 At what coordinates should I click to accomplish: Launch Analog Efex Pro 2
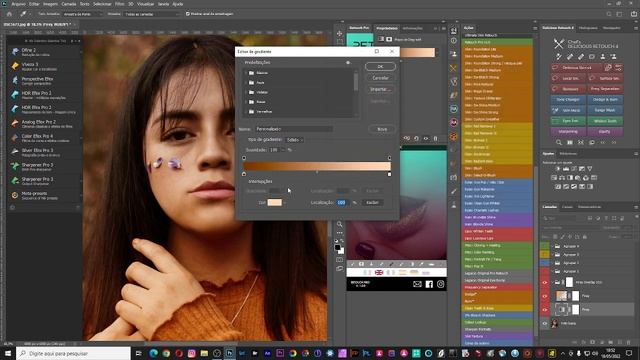(x=44, y=124)
